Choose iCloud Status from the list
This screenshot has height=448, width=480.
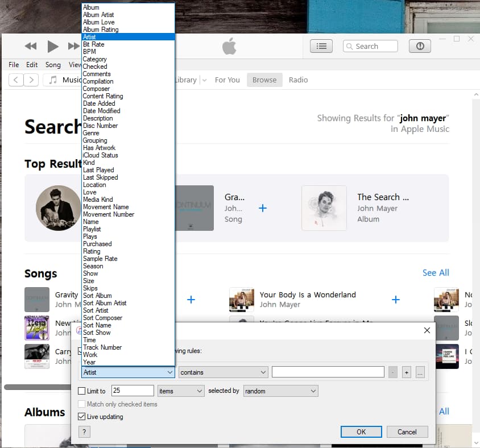[129, 155]
